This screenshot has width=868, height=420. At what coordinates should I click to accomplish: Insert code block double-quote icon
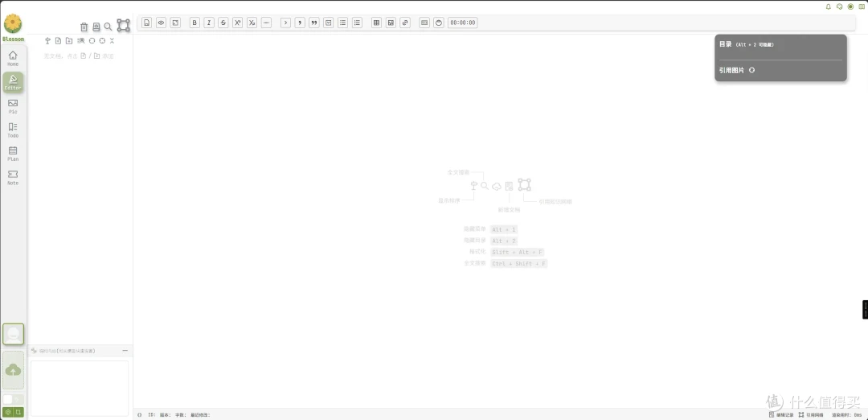(314, 23)
